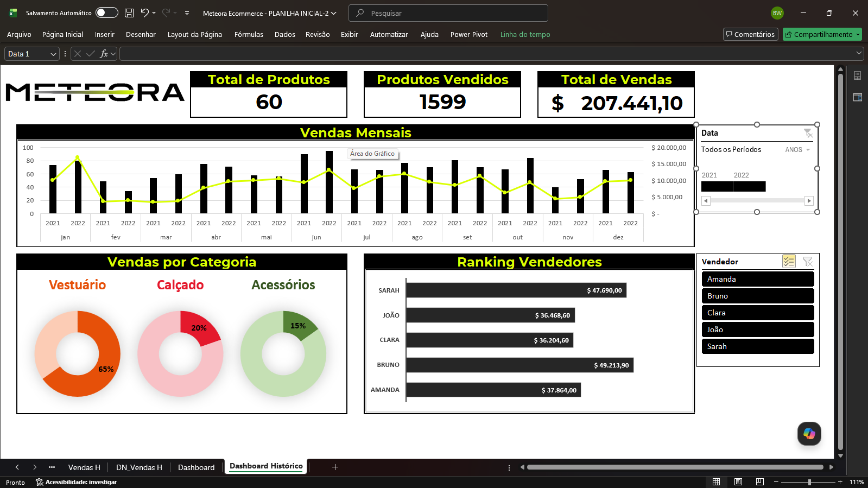Select Amanda in Vendedor slicer
Screen dimensions: 868x488
(758, 279)
